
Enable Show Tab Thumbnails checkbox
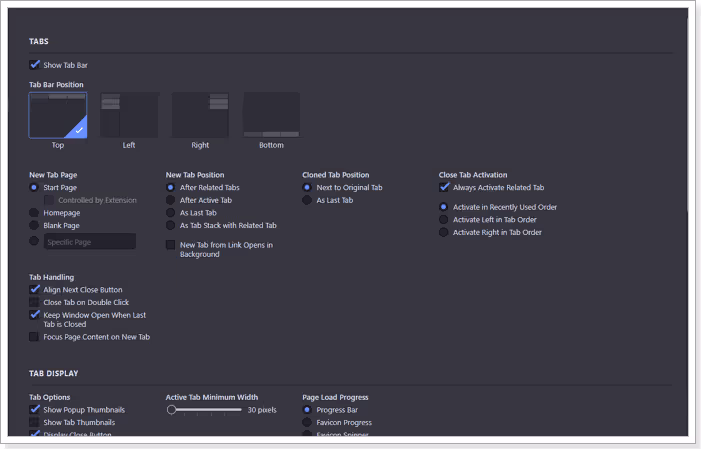34,422
